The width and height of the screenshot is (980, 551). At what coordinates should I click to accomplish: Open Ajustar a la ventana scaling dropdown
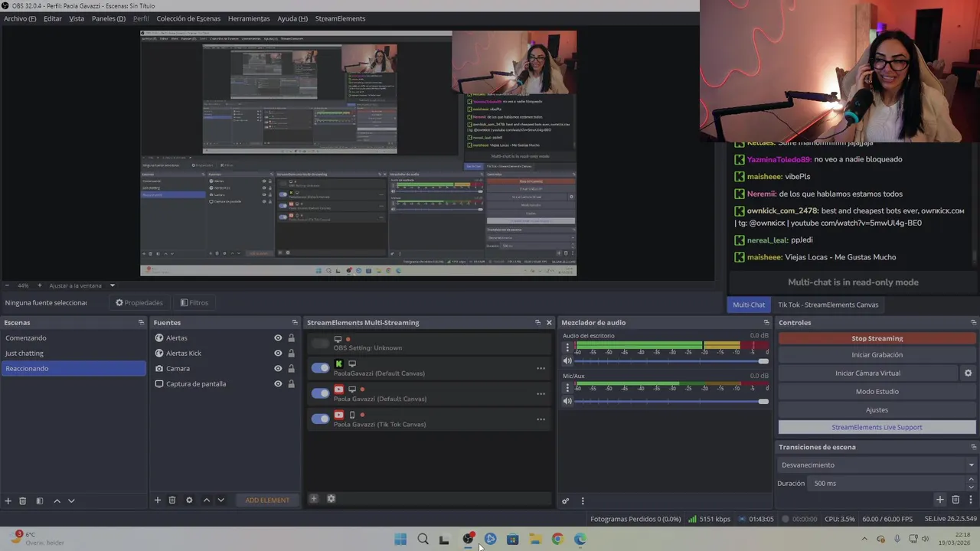tap(82, 285)
